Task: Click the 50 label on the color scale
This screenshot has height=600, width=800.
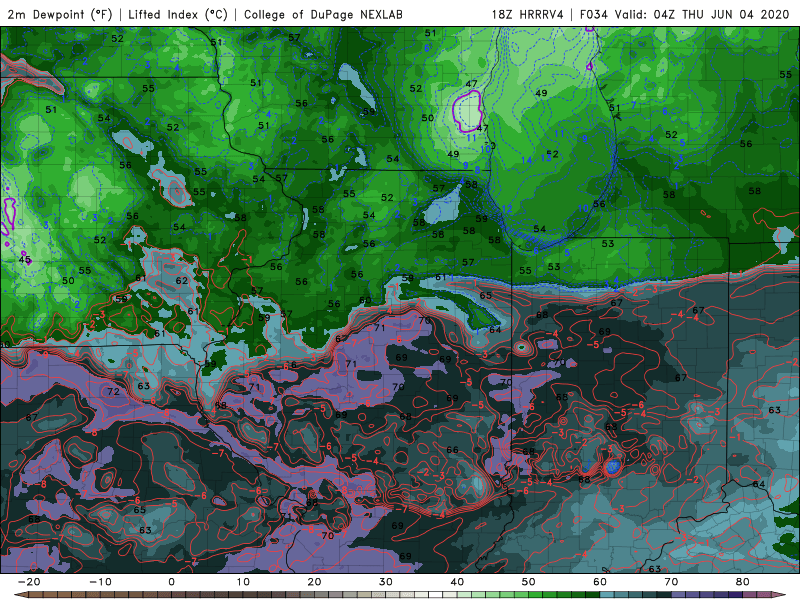Action: point(529,582)
